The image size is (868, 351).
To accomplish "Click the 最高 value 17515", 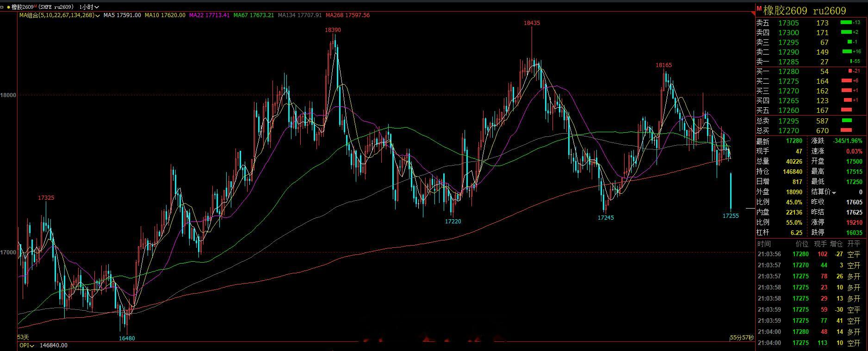I will [854, 172].
